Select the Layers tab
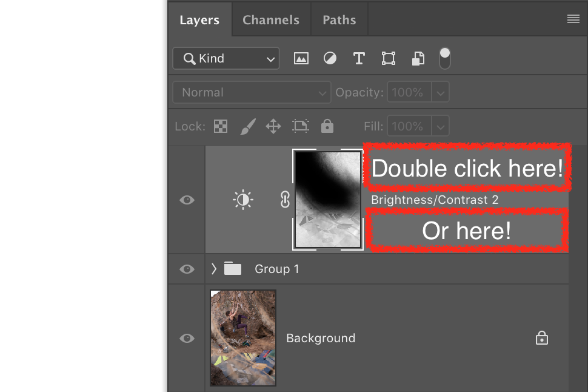This screenshot has height=392, width=588. point(199,20)
